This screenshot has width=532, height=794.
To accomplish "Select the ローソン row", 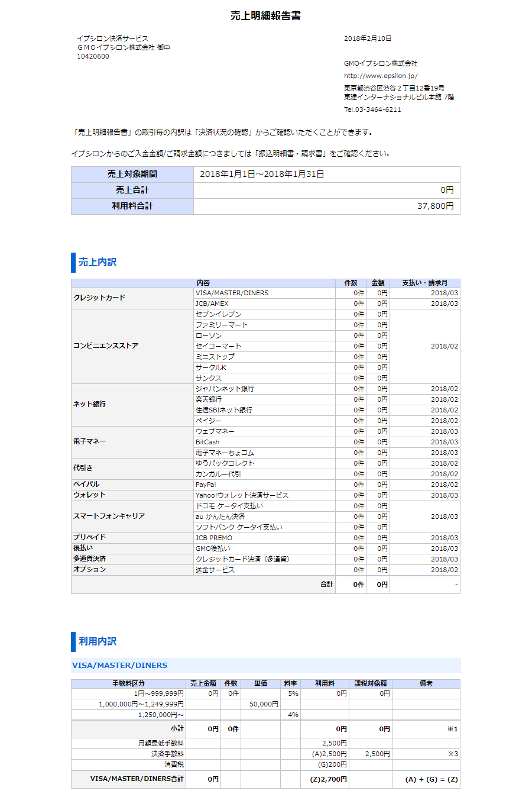I will pos(291,336).
